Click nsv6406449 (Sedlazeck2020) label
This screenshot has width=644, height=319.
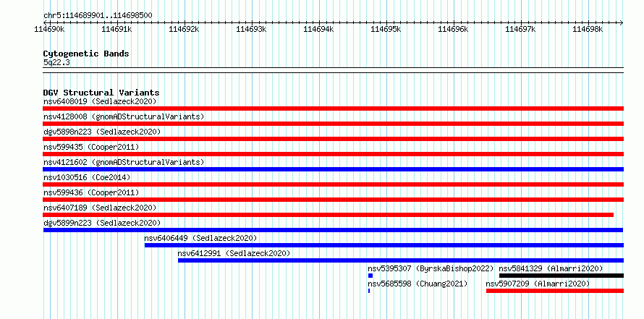pos(200,238)
